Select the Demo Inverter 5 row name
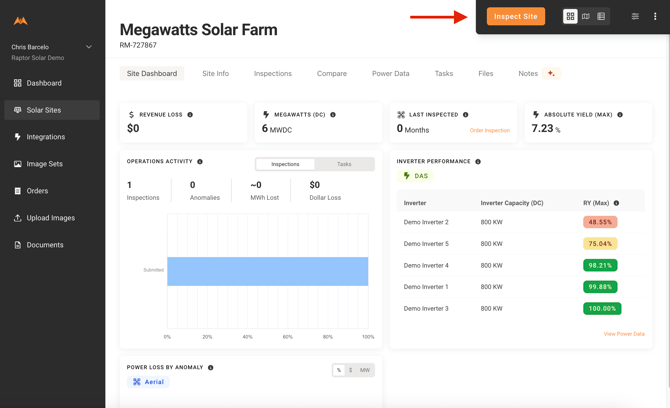This screenshot has width=670, height=408. [x=426, y=244]
